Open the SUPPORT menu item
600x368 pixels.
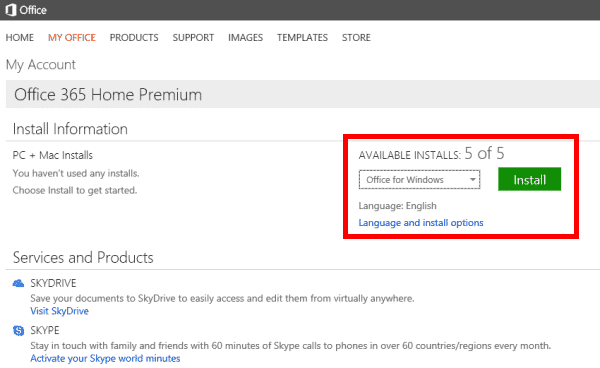[193, 37]
